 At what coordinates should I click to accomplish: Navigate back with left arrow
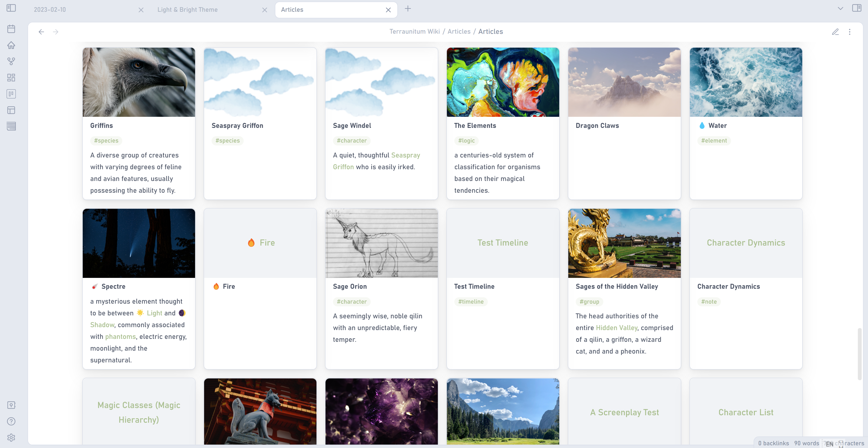tap(41, 32)
